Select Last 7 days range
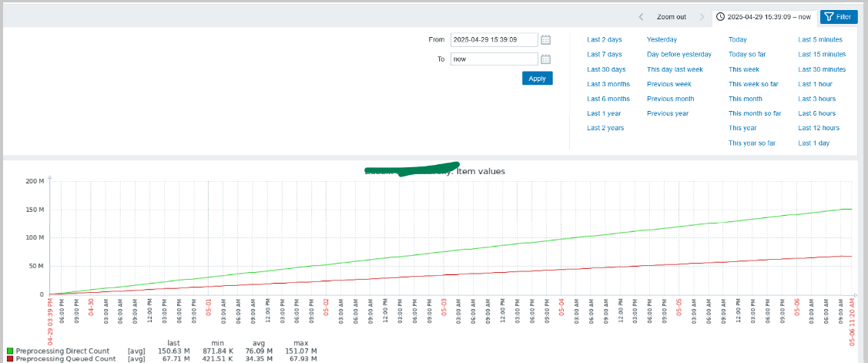The image size is (868, 363). tap(604, 54)
